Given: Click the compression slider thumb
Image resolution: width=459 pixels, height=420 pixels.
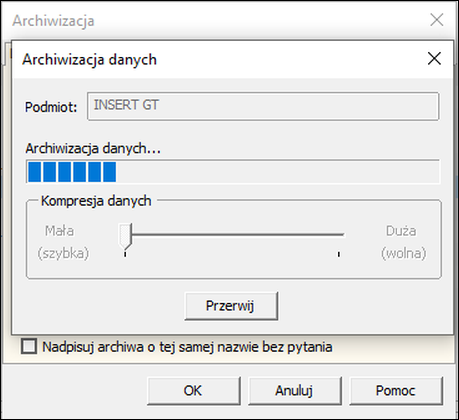Looking at the screenshot, I should [126, 237].
